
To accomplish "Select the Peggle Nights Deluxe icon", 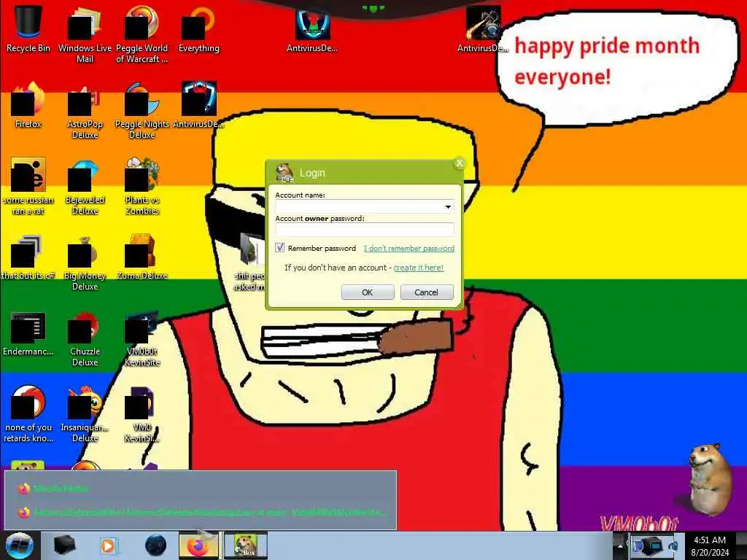I will (x=142, y=111).
